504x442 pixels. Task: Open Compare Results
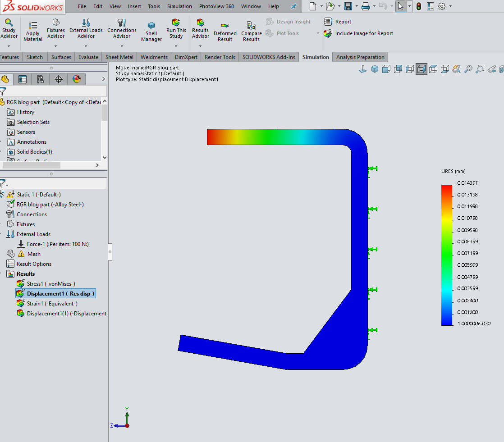coord(252,31)
